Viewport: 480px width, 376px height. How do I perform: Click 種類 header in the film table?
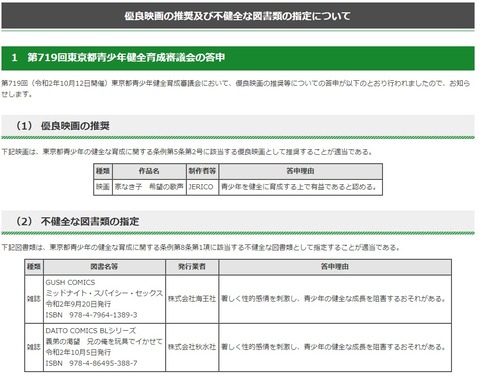[x=103, y=171]
